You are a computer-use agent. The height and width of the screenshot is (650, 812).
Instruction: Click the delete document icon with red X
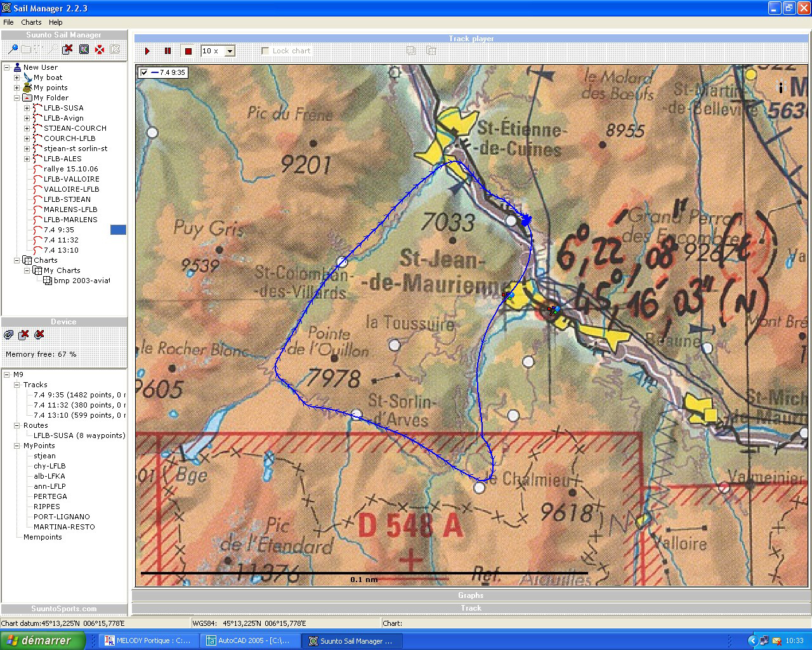68,49
